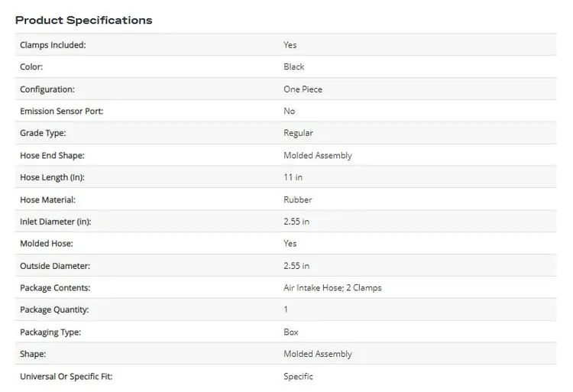This screenshot has width=573, height=392.
Task: Select the Shape row label
Action: coord(33,354)
